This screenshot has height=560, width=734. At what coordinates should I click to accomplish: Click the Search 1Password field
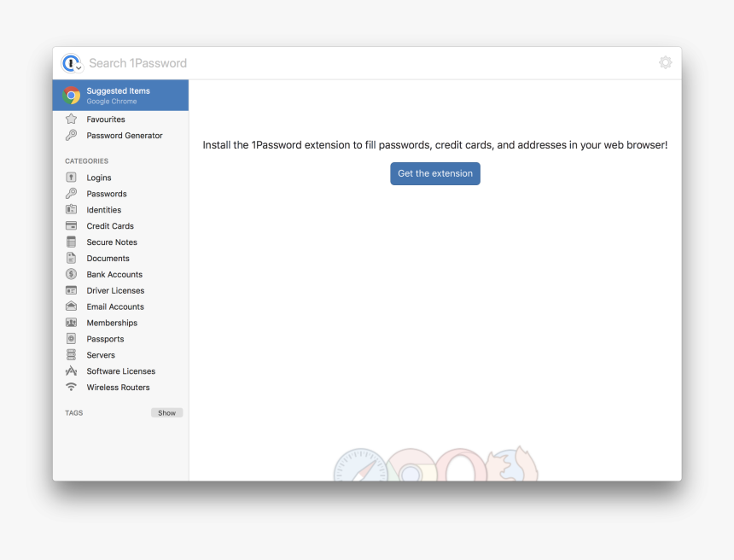pyautogui.click(x=256, y=62)
